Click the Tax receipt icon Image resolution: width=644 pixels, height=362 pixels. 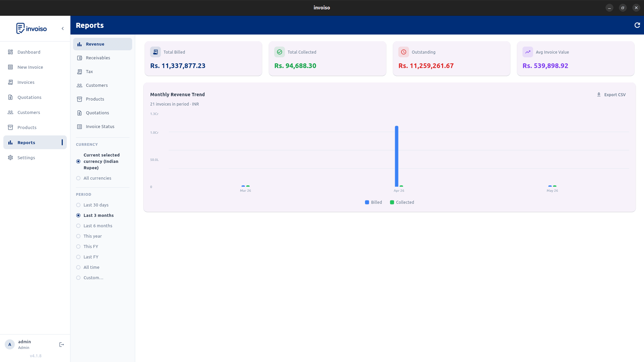point(79,72)
